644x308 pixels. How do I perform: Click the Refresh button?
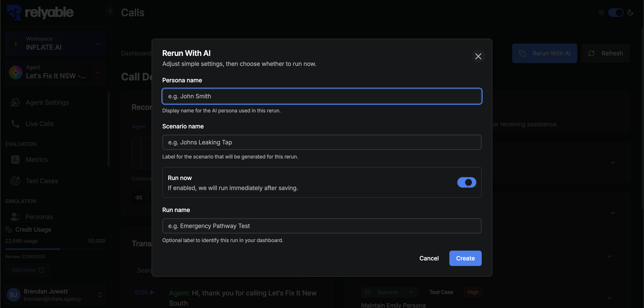(605, 53)
